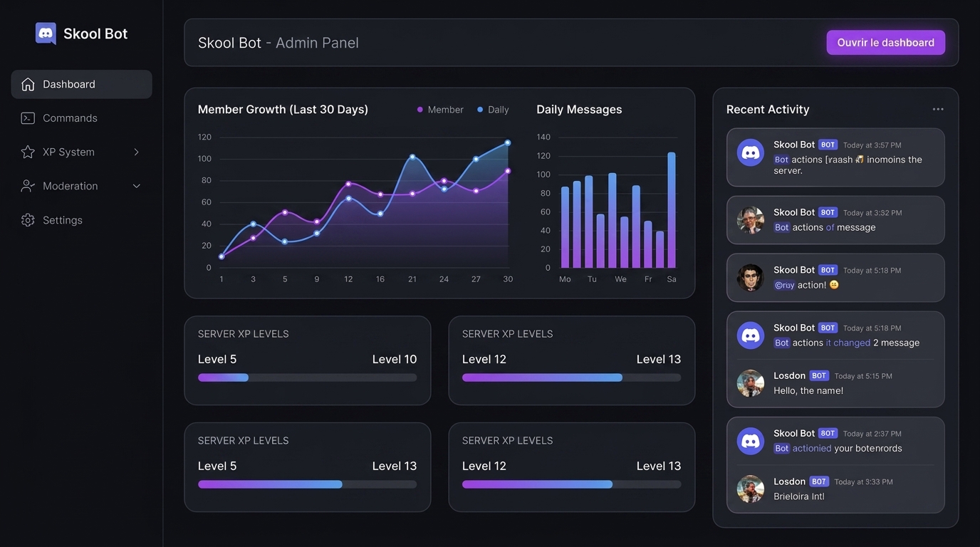Click Losdon's avatar on the 3:33 PM message
The image size is (980, 547).
coord(751,489)
